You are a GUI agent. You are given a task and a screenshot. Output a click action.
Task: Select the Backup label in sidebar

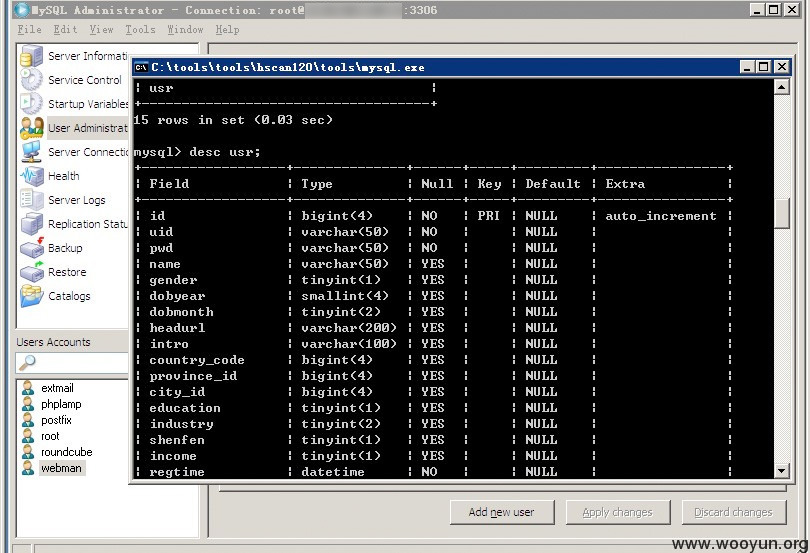pyautogui.click(x=65, y=248)
